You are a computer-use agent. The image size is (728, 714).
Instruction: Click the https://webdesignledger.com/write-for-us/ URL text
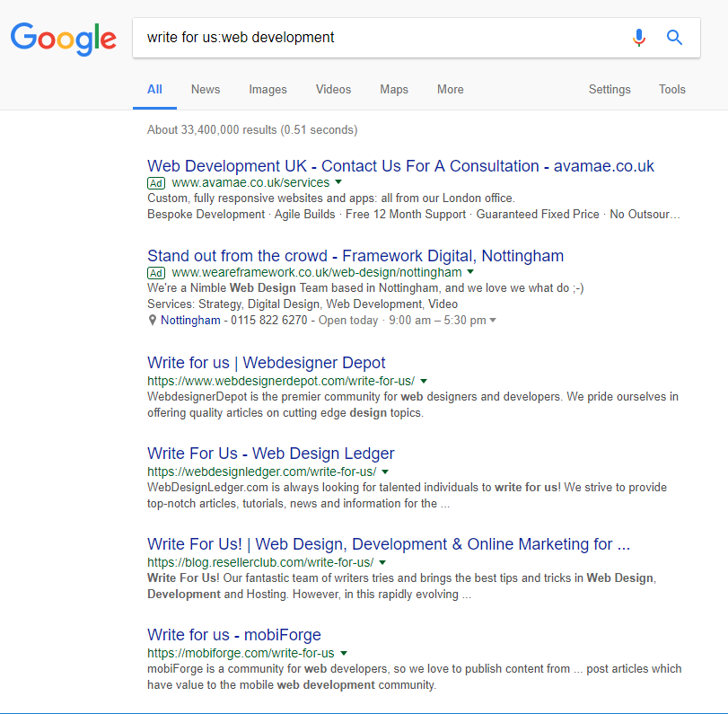[x=262, y=472]
